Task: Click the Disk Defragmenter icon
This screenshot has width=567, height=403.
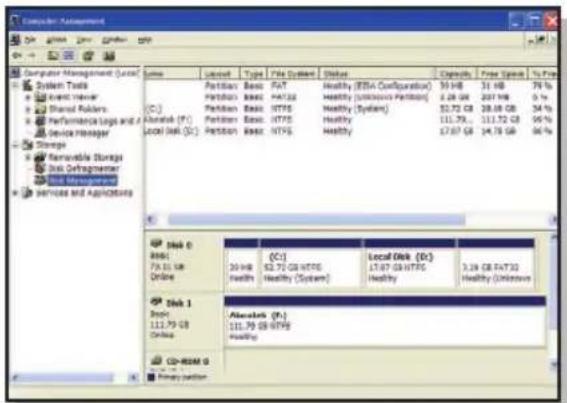Action: point(40,169)
